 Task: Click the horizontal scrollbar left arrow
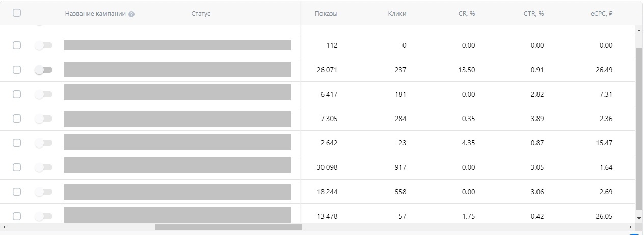click(4, 227)
